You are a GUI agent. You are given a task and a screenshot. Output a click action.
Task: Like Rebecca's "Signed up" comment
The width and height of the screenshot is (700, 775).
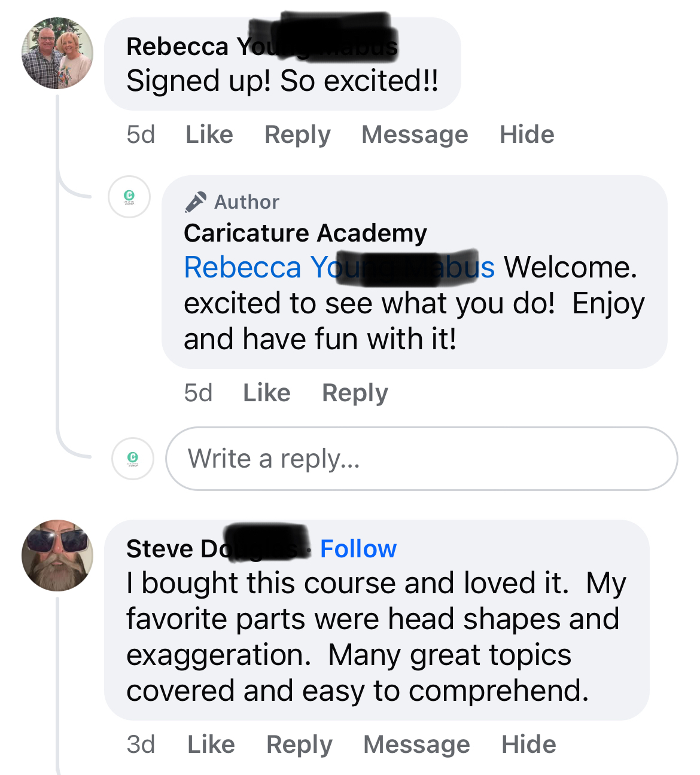point(209,135)
